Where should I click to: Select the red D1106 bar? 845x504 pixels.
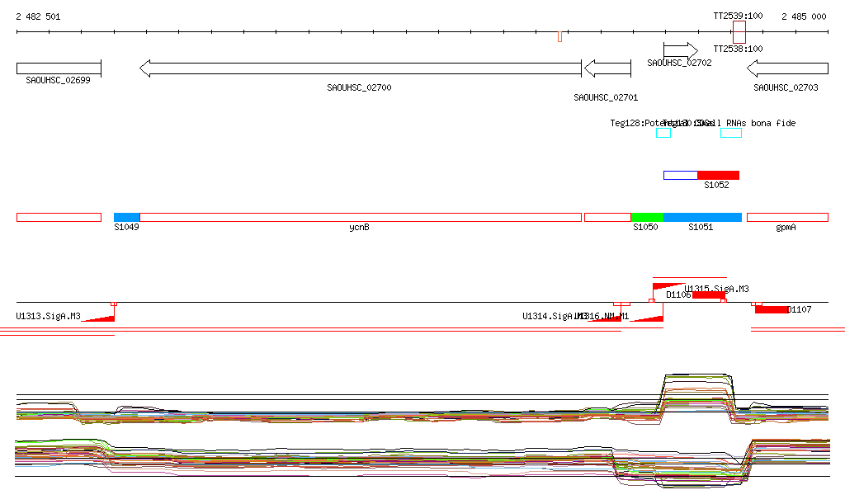(709, 294)
